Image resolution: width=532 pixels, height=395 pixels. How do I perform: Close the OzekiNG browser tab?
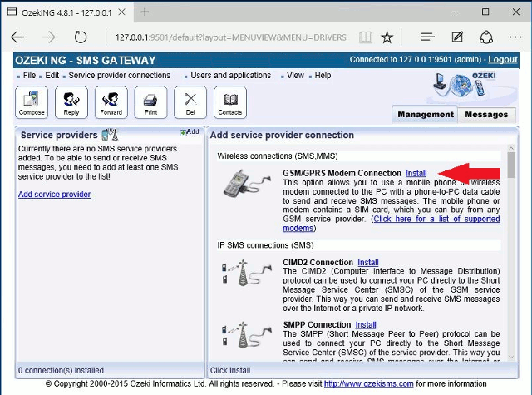121,12
